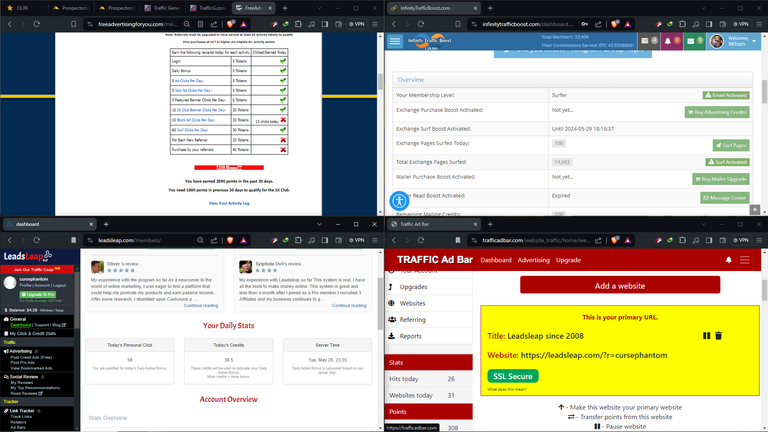Open extensions puzzle icon in freeadvertisingforyou window

tap(298, 24)
